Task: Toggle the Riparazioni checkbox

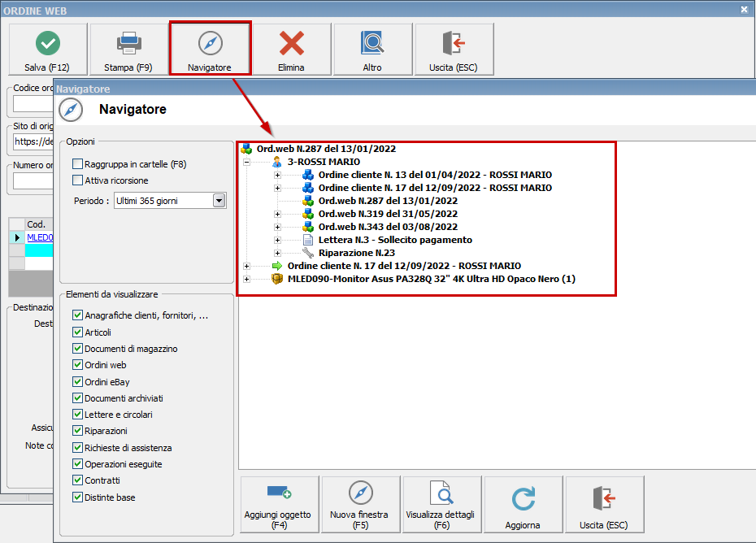Action: pos(77,431)
